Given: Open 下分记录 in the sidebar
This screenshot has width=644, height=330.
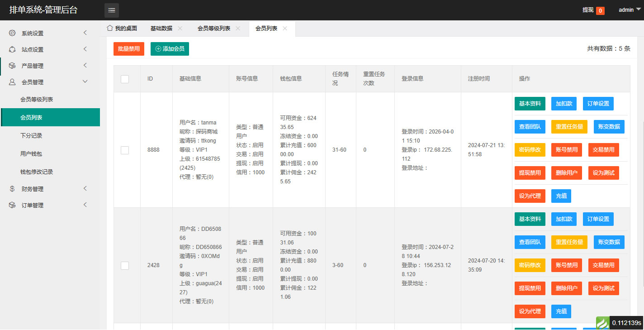Looking at the screenshot, I should [31, 135].
